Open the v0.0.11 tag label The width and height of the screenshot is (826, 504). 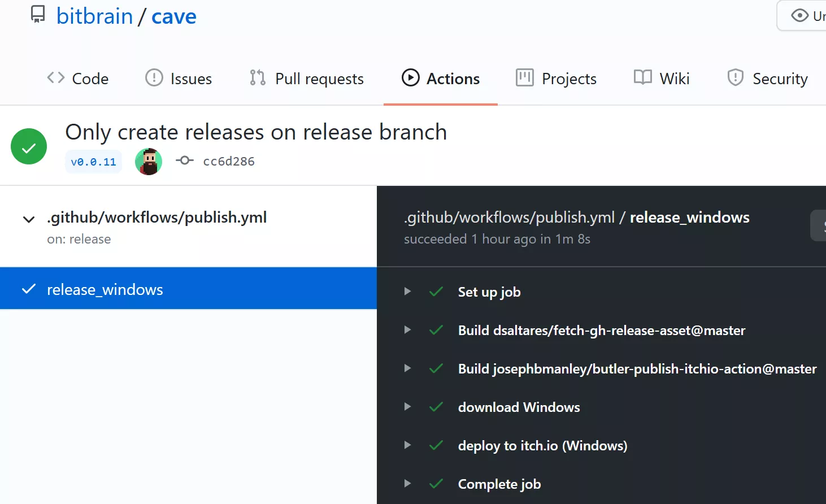93,162
